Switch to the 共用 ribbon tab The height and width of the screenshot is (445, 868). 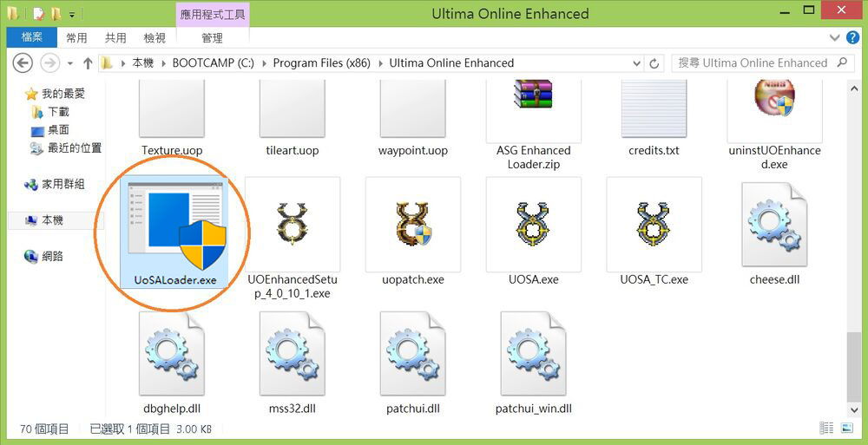pyautogui.click(x=115, y=37)
